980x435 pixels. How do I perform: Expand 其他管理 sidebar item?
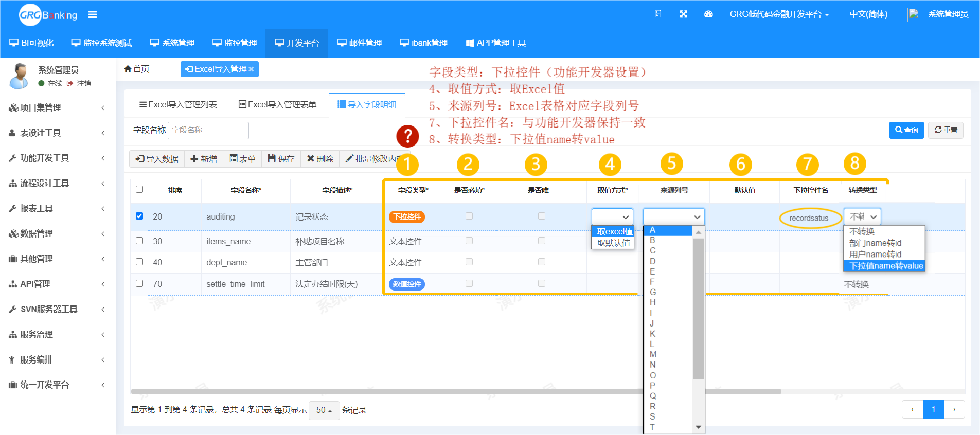pos(58,259)
